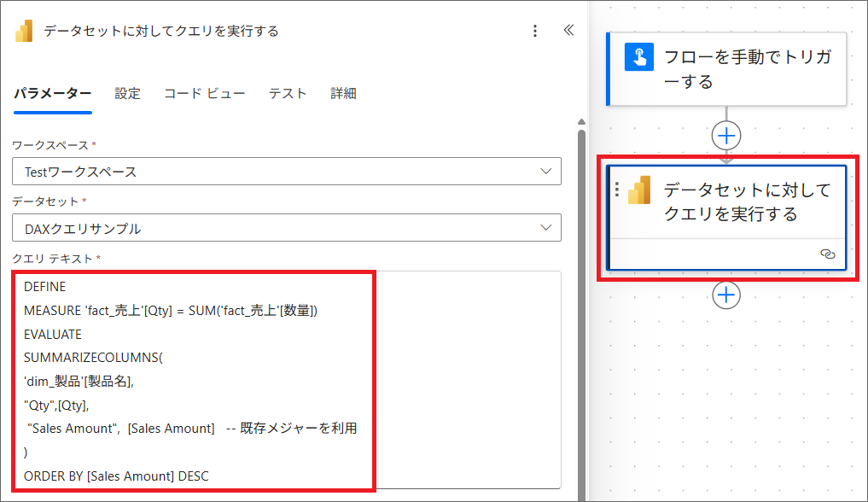Click the "Sales Amount", [Sales Amount] line
The image size is (868, 502).
click(x=192, y=429)
